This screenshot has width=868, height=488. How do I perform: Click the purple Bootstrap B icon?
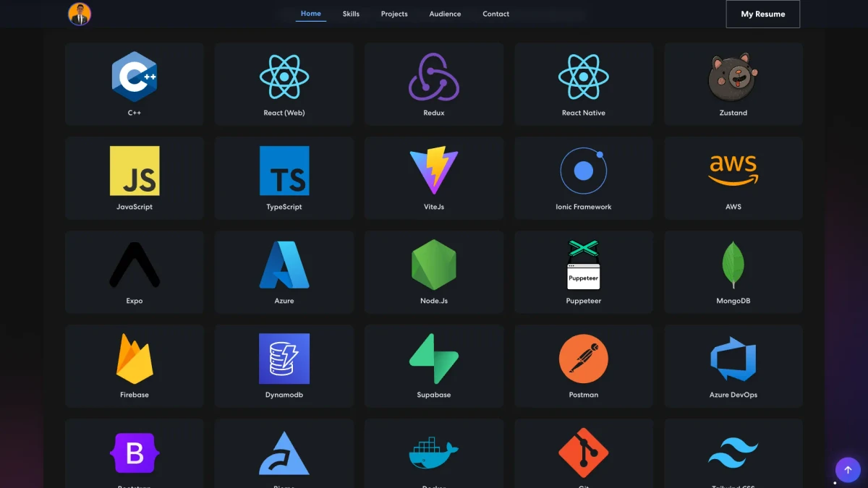(135, 453)
